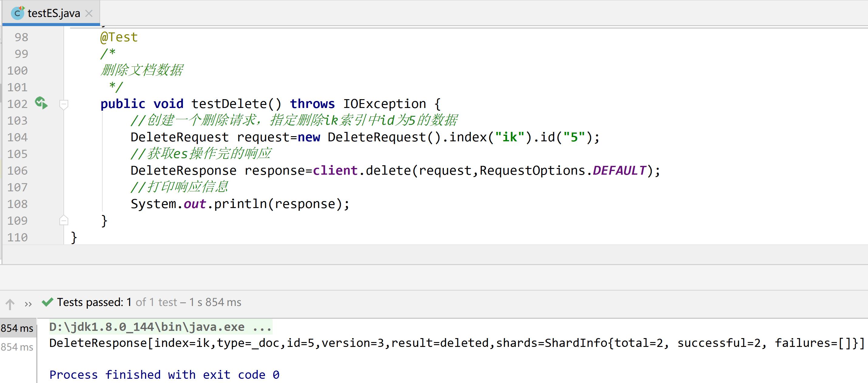868x383 pixels.
Task: Expand hidden test toolbar actions chevron
Action: coord(28,304)
